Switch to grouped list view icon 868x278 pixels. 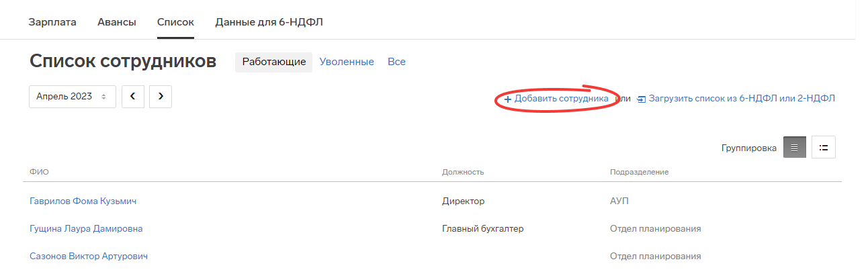click(x=824, y=147)
